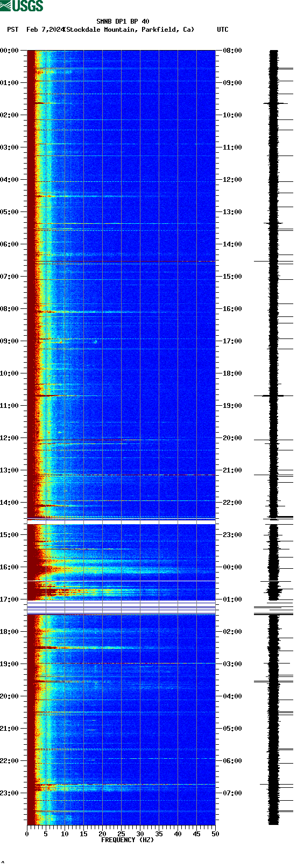Click the 10 Hz frequency tick label
This screenshot has height=868, width=297.
click(x=65, y=834)
